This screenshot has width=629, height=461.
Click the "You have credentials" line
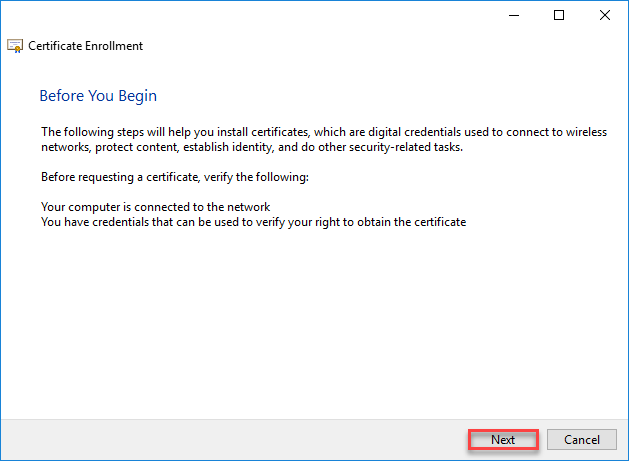point(100,221)
